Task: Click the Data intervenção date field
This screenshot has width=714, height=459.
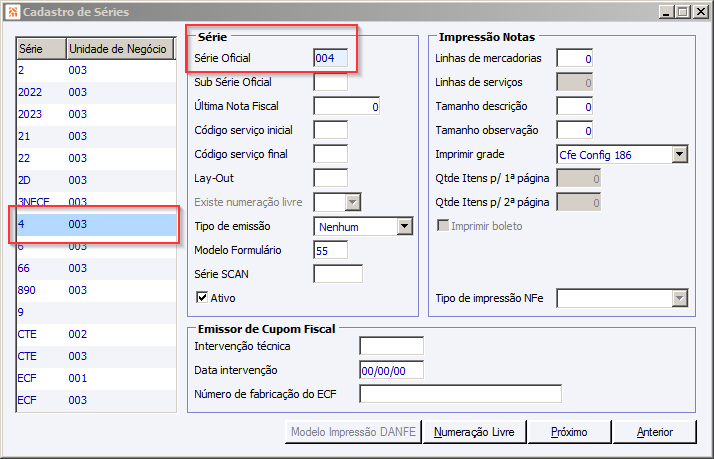Action: pyautogui.click(x=391, y=370)
